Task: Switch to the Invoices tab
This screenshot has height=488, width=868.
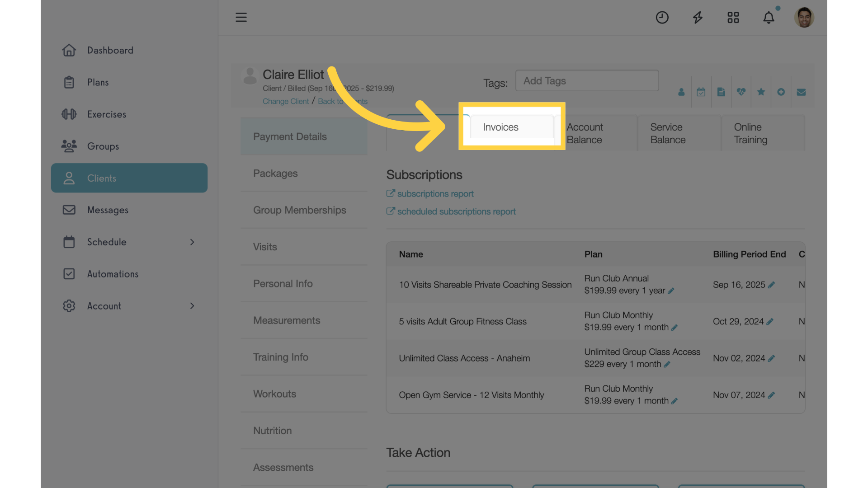Action: pos(500,127)
